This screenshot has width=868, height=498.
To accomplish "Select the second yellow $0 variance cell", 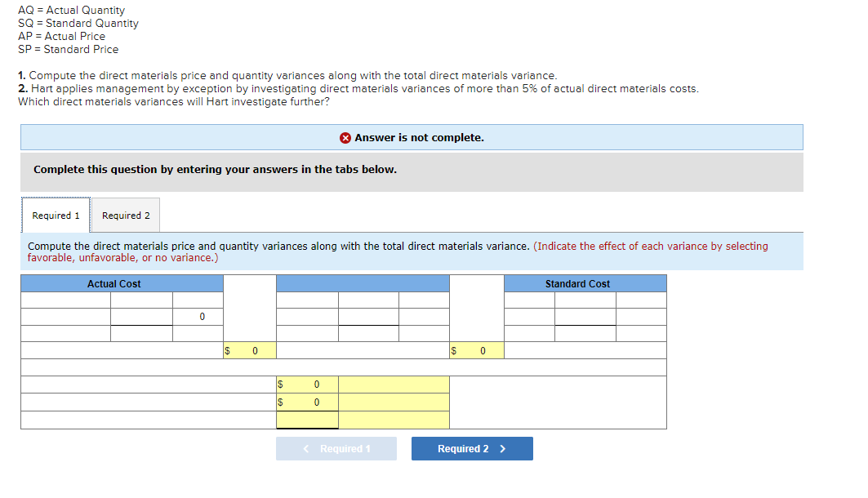I will tap(306, 401).
